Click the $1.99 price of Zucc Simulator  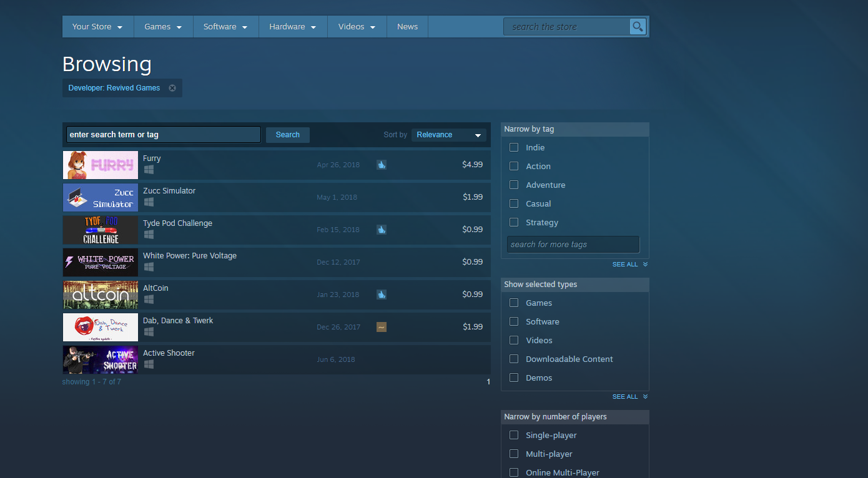coord(472,197)
